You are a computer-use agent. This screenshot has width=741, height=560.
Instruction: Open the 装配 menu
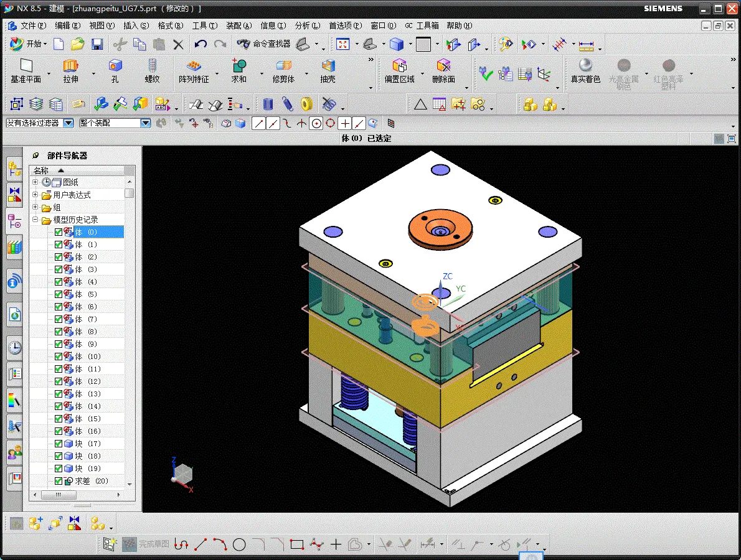[x=238, y=26]
